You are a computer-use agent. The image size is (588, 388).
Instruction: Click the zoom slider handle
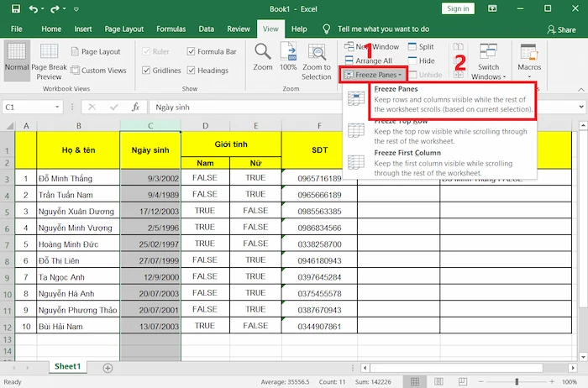tap(517, 381)
